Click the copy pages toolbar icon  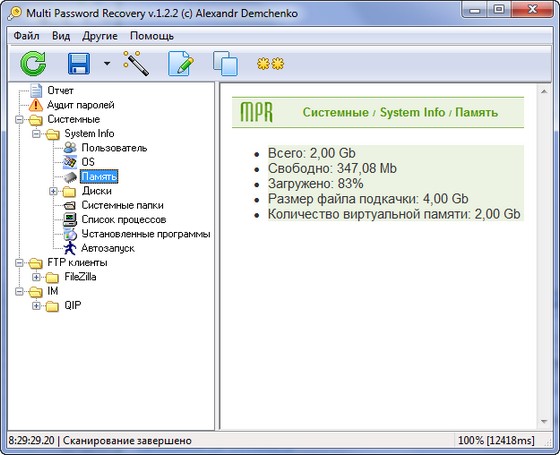[x=225, y=64]
